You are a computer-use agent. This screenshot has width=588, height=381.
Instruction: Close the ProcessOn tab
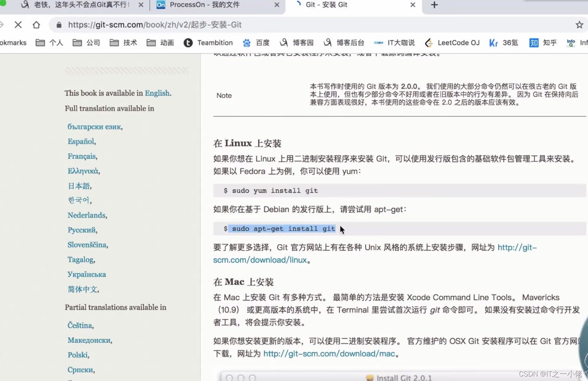277,5
